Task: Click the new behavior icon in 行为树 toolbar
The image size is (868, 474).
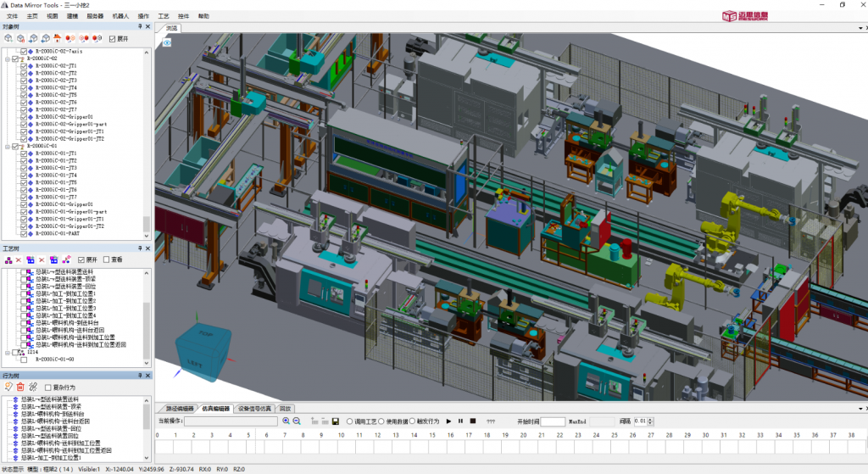Action: coord(8,387)
